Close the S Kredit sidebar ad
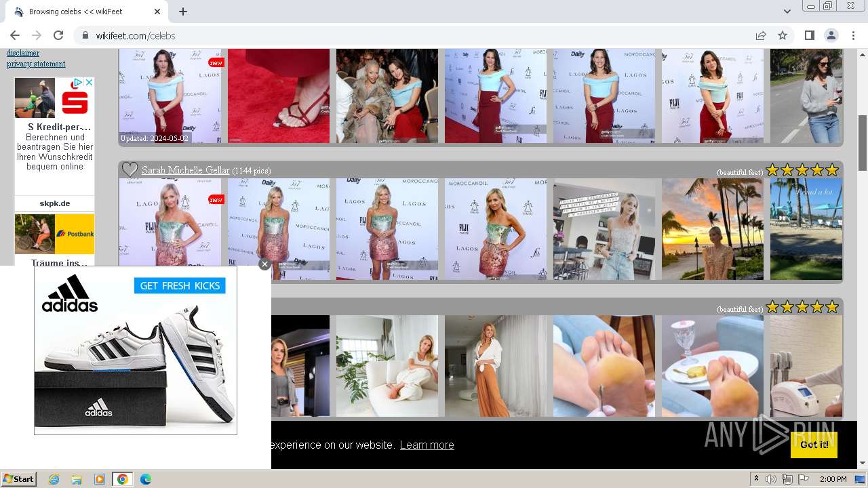 (x=89, y=83)
